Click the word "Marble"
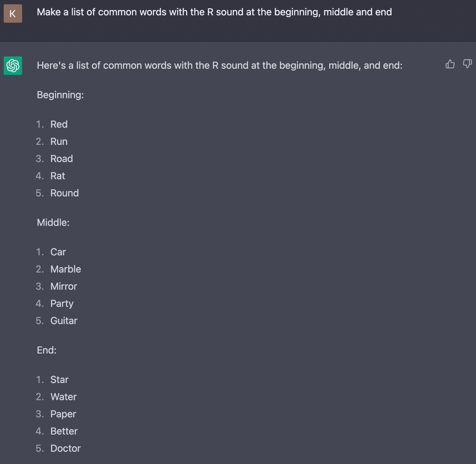476x464 pixels. pos(66,269)
